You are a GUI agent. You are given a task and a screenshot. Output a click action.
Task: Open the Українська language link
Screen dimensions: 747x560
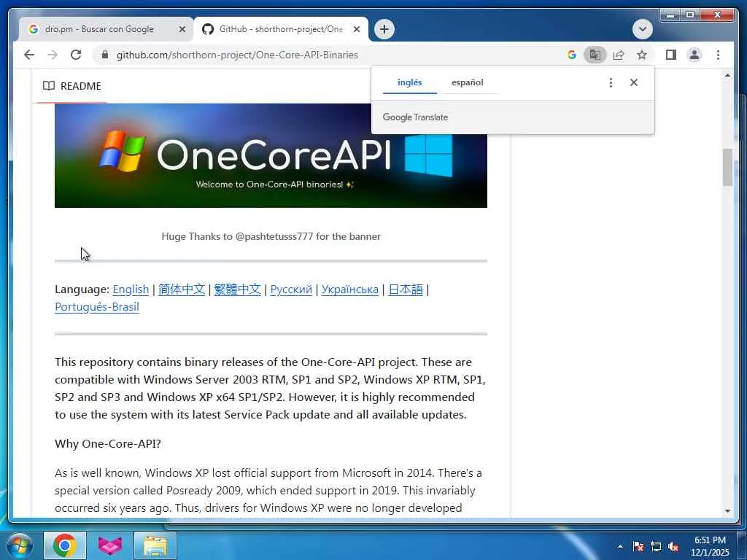tap(349, 289)
